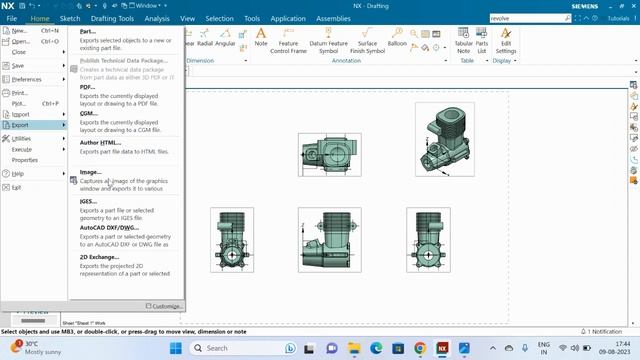The image size is (640, 360).
Task: Open the Selection tab
Action: pos(219,18)
